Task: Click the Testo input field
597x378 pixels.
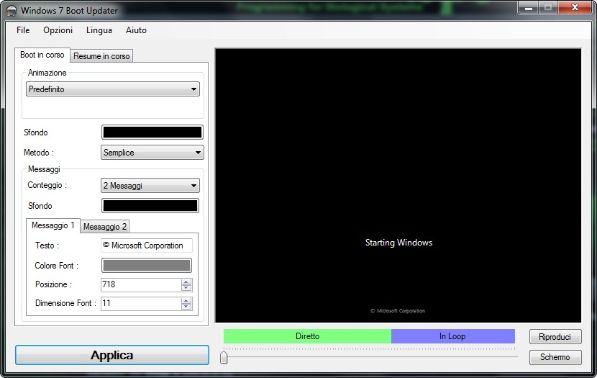Action: pos(147,246)
